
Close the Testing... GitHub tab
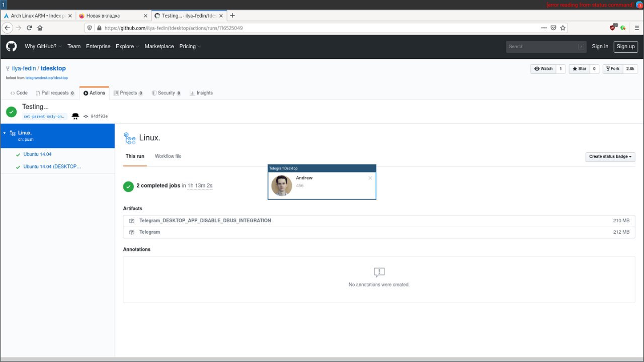(x=220, y=16)
